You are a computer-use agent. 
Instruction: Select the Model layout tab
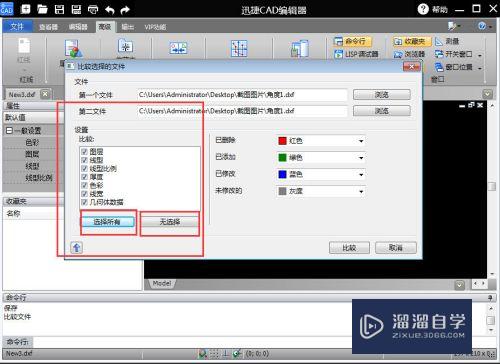(x=162, y=283)
